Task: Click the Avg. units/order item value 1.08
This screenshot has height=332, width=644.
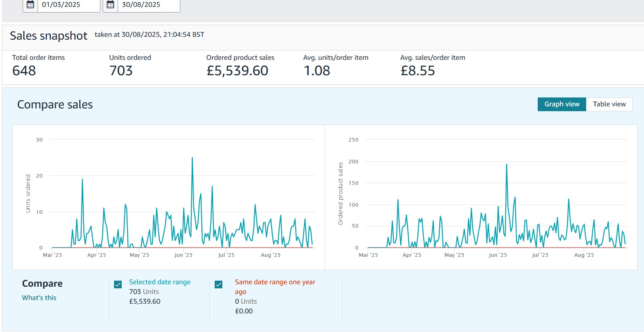Action: click(317, 71)
